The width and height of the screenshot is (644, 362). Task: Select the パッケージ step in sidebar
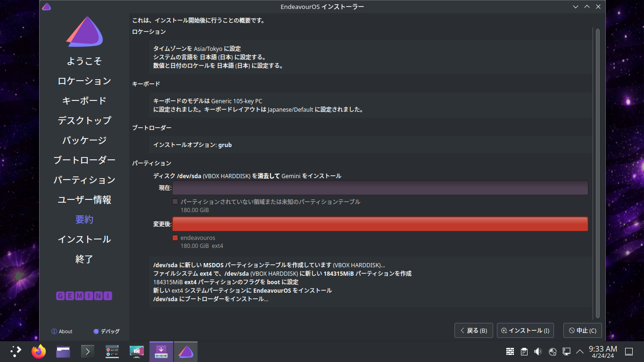(84, 140)
